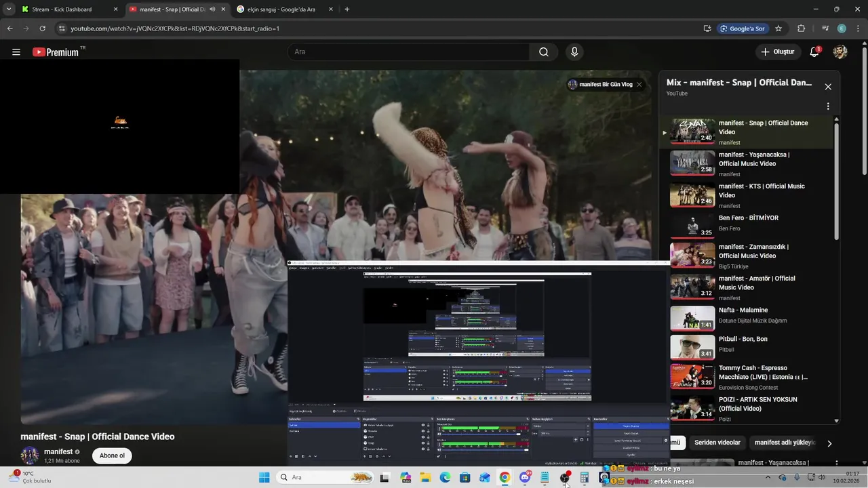Open Microsoft 365 Copilot taskbar icon

pyautogui.click(x=406, y=477)
